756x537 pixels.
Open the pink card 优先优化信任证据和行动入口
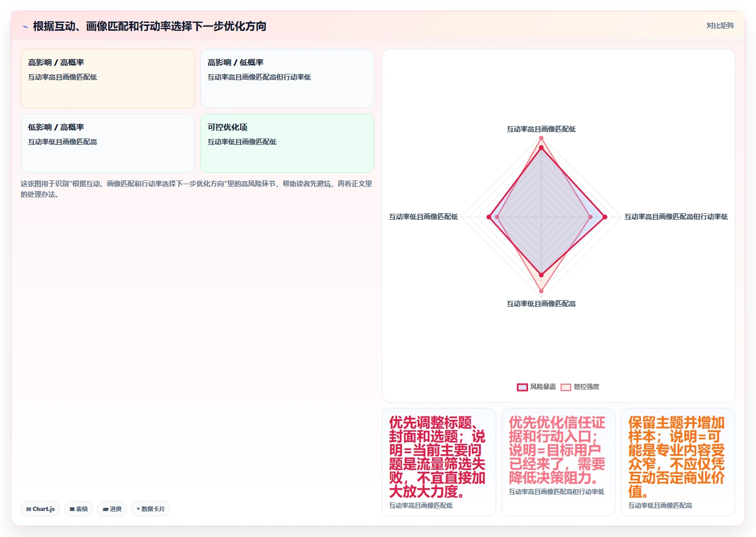click(x=558, y=462)
